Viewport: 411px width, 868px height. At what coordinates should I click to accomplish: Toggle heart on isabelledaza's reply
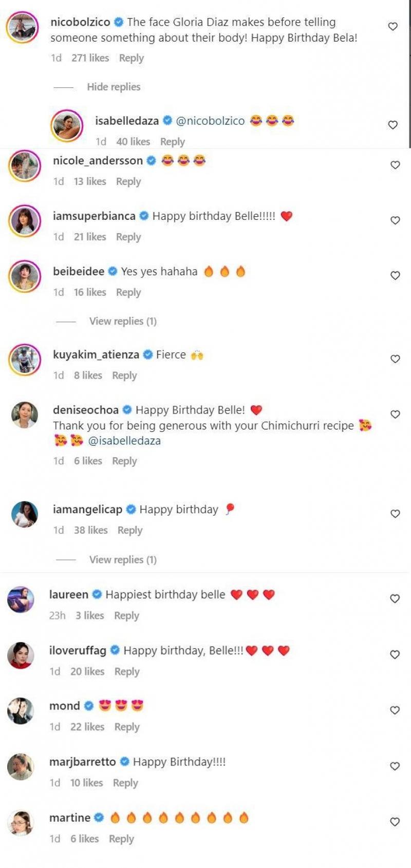tap(393, 125)
